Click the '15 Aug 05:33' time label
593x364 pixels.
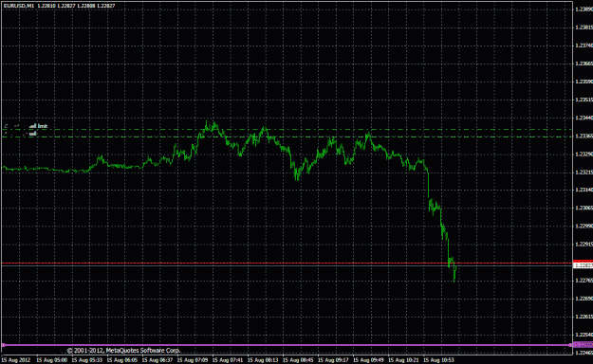tap(86, 360)
